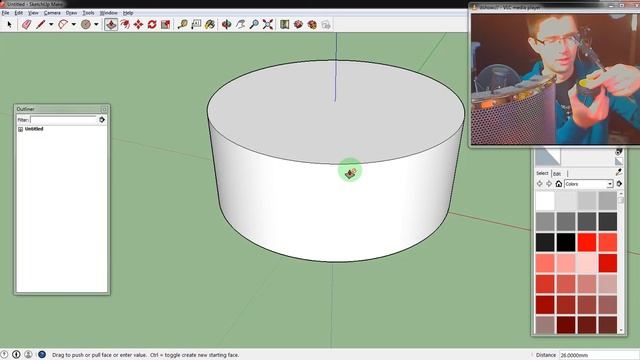Open the Outliner details arrow menu
The image size is (640, 360).
point(102,120)
